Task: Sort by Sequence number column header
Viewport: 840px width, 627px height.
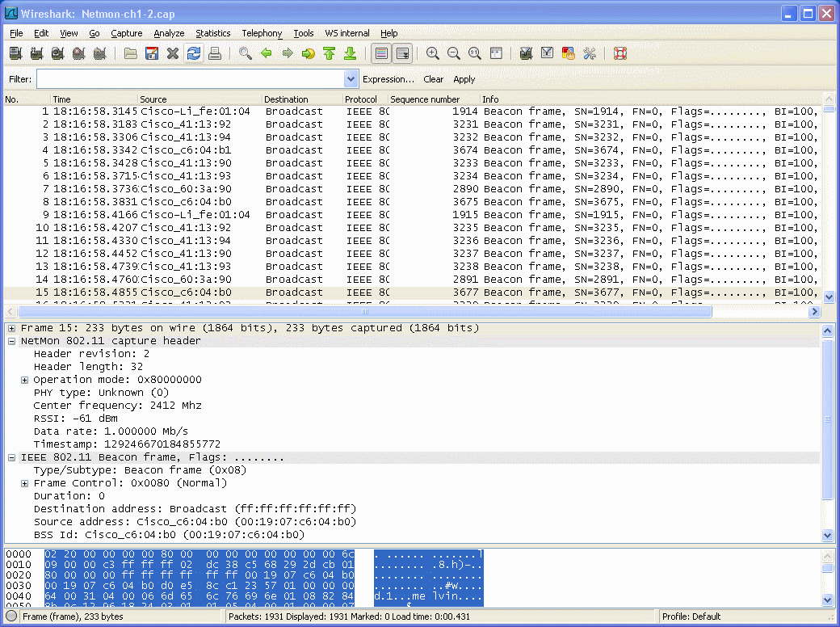Action: click(x=434, y=99)
